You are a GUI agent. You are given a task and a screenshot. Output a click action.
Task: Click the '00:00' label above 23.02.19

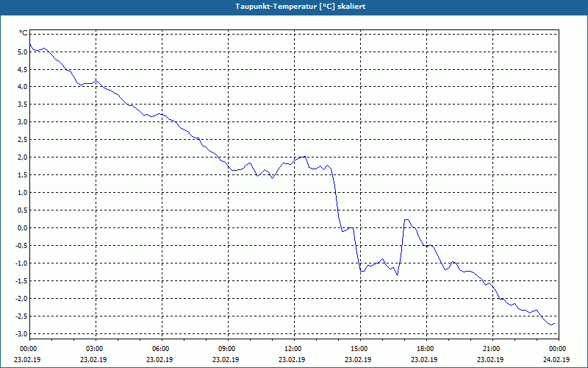pyautogui.click(x=28, y=349)
